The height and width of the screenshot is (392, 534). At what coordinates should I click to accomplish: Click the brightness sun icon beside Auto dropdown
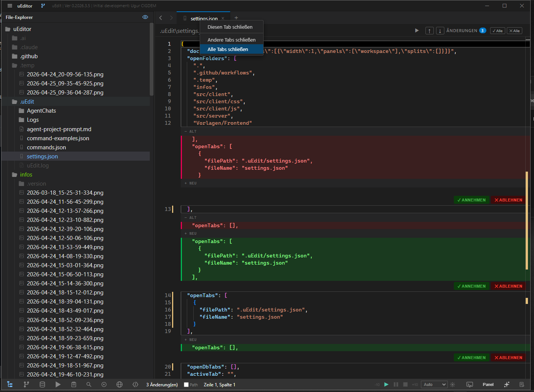coord(453,384)
